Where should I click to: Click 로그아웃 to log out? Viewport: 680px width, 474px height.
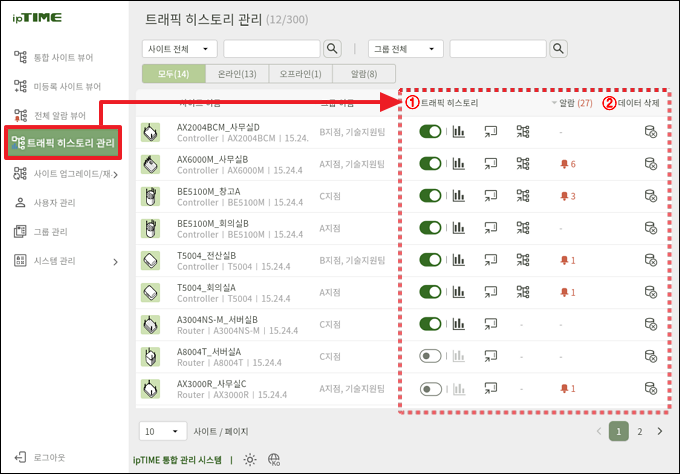coord(49,457)
